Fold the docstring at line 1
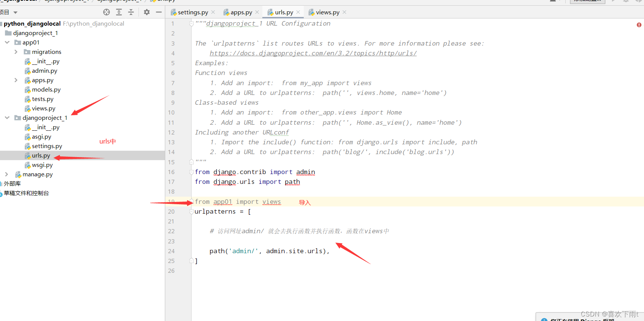This screenshot has height=321, width=644. coord(191,23)
